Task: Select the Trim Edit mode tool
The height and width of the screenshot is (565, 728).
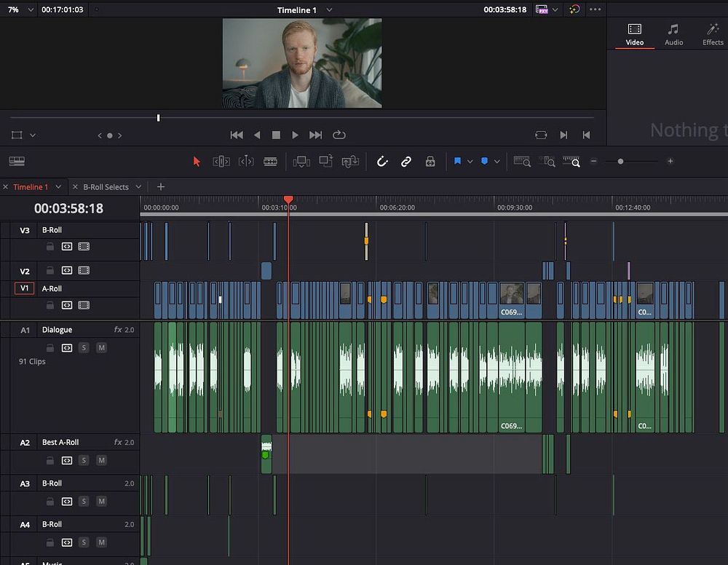Action: (221, 162)
